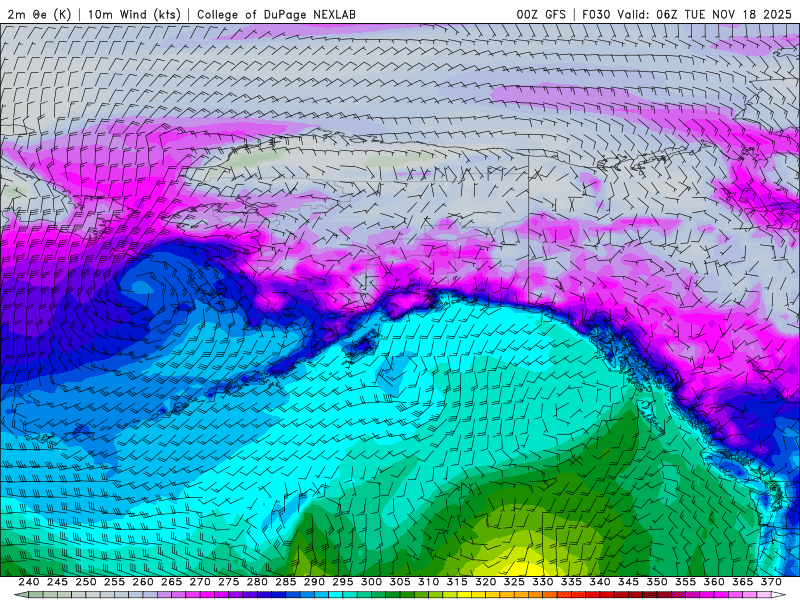Click the 295 scale value
The height and width of the screenshot is (600, 800).
tap(343, 582)
